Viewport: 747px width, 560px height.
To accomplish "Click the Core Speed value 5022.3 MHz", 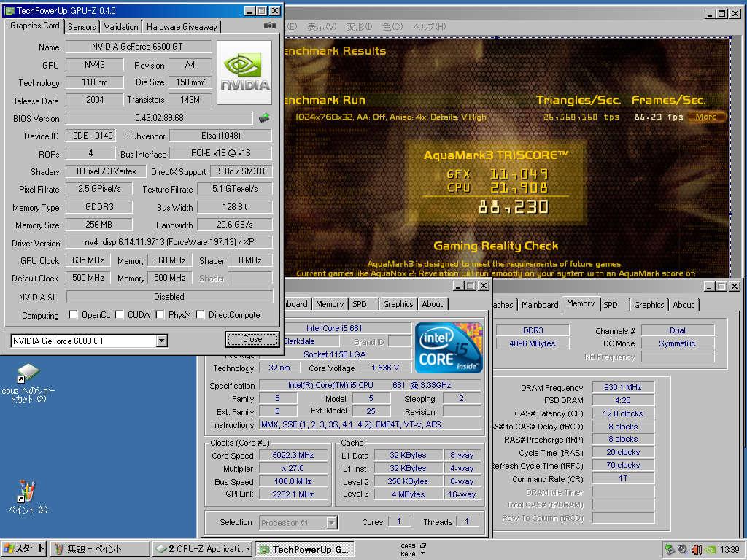I will tap(293, 455).
